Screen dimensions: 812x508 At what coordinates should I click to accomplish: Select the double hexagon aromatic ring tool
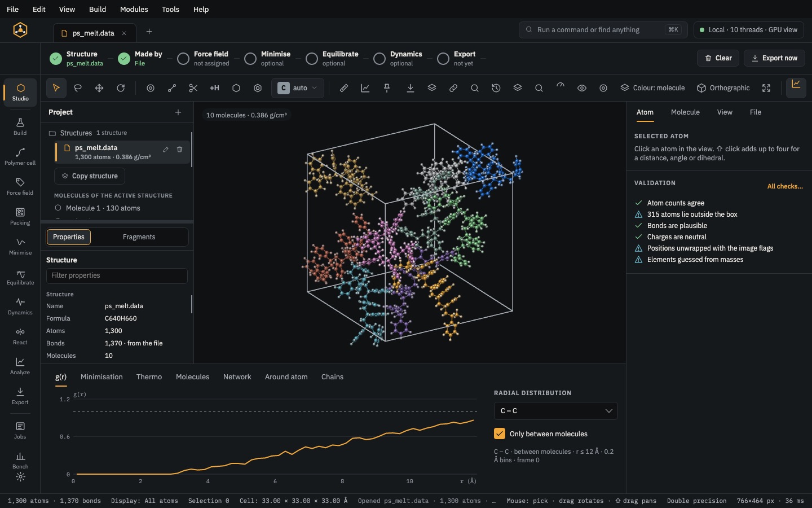[x=258, y=88]
